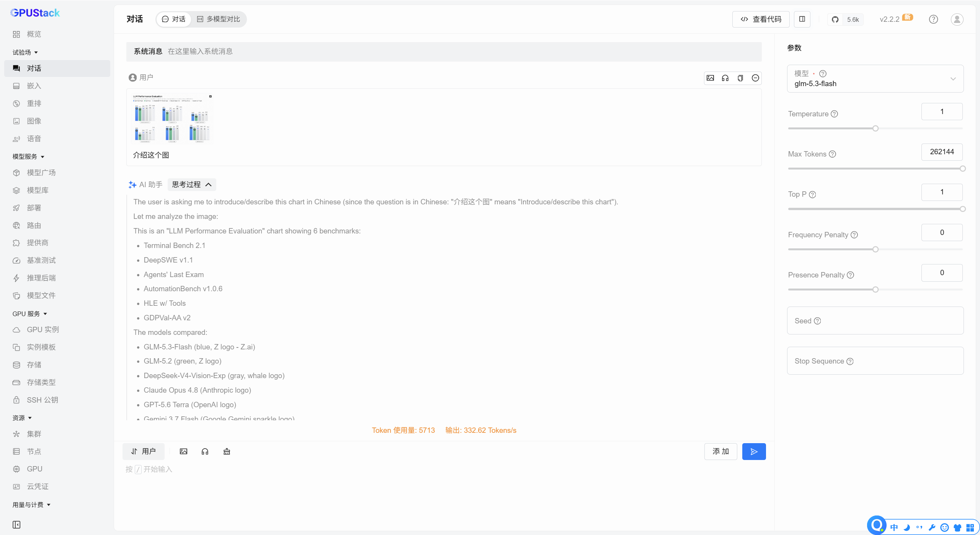Switch to the 多模型对比 tab
The image size is (980, 535).
click(x=219, y=19)
